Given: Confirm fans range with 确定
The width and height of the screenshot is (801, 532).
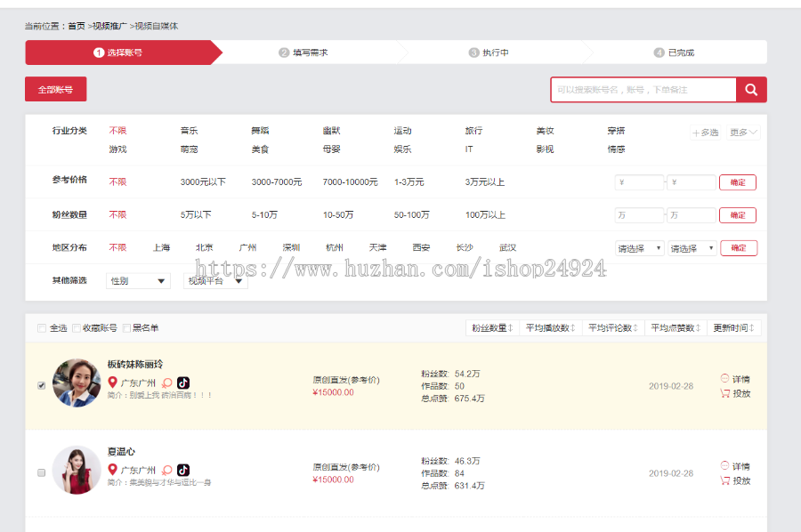Looking at the screenshot, I should coord(738,215).
